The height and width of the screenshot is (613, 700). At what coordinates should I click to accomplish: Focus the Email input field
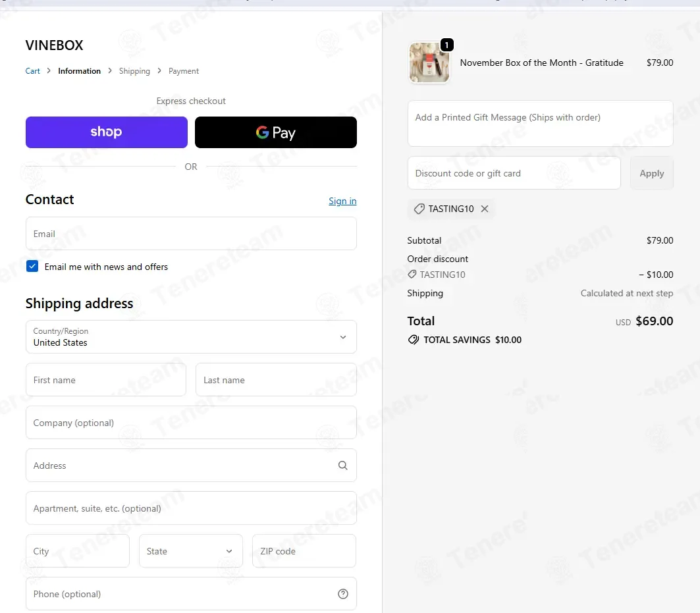pos(191,234)
